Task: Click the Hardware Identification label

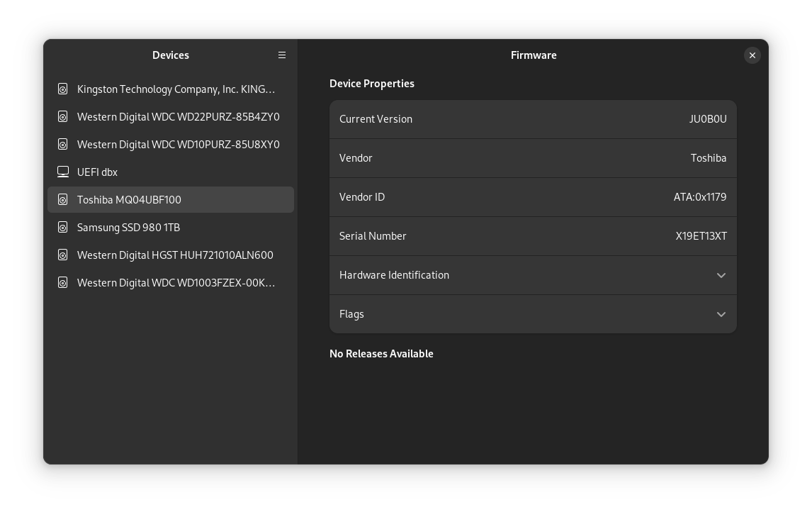Action: point(394,275)
